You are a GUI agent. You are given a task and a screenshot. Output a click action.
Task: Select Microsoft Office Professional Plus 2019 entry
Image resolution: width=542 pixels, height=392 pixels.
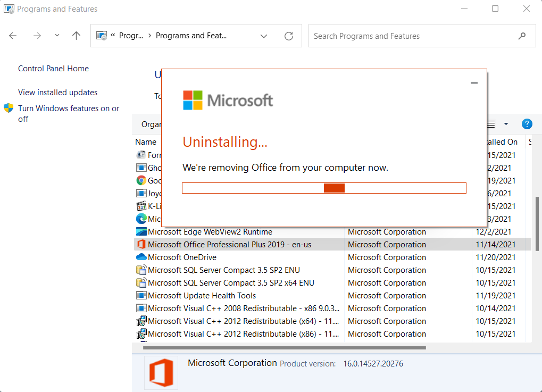click(230, 244)
